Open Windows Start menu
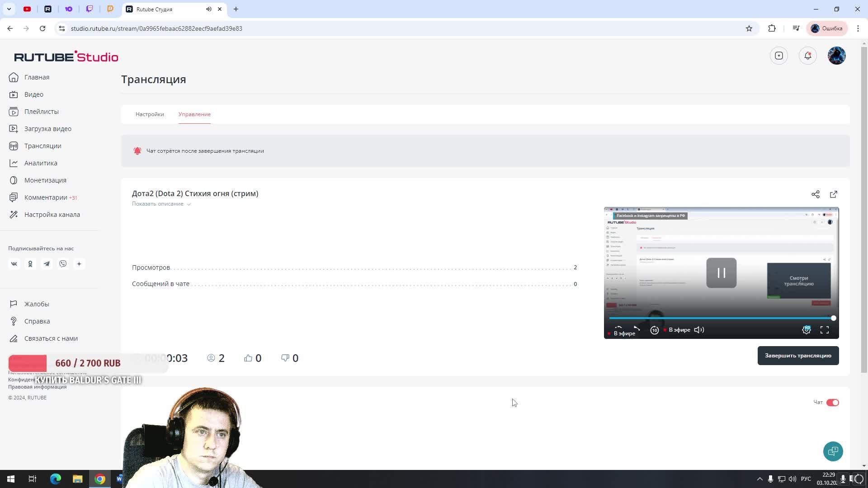This screenshot has height=488, width=868. (x=11, y=479)
